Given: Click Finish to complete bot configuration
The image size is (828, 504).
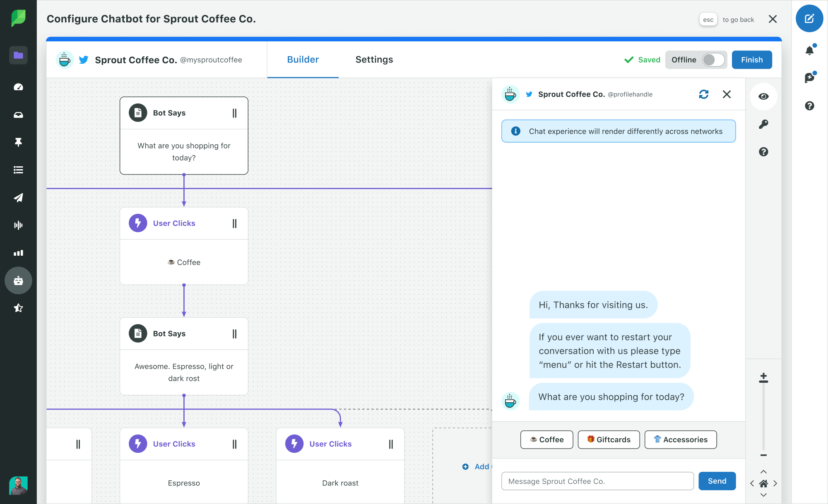Looking at the screenshot, I should tap(752, 60).
